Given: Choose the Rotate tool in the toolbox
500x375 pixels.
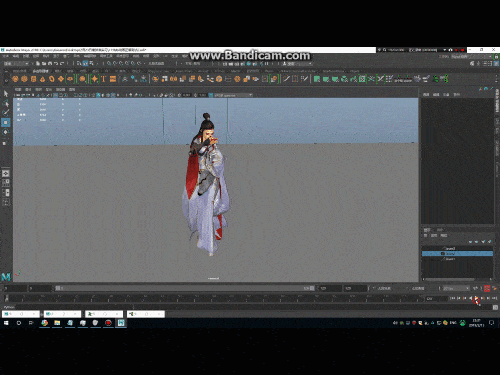Looking at the screenshot, I should [x=6, y=132].
